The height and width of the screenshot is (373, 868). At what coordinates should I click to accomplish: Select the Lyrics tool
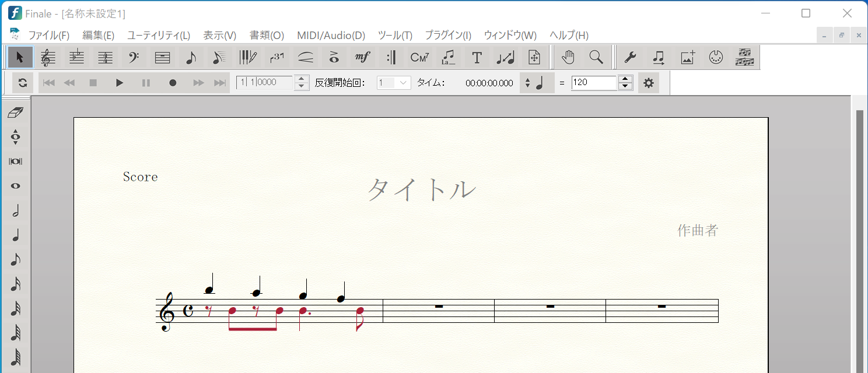point(448,57)
